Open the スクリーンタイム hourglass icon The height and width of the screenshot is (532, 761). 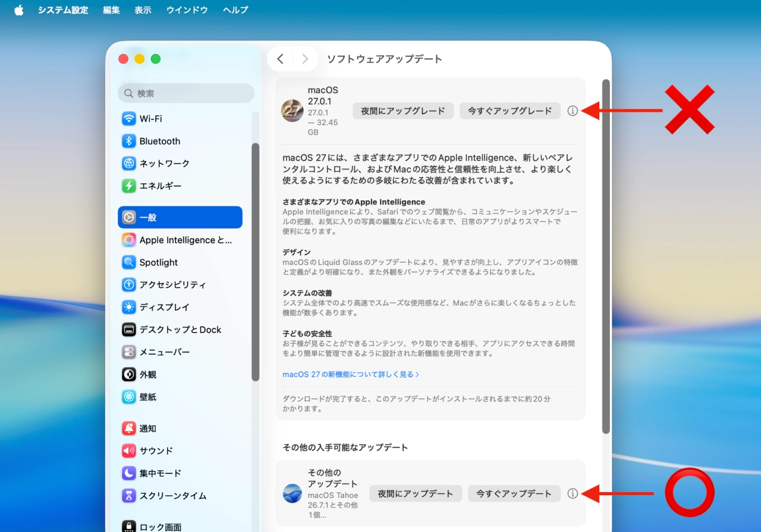[x=129, y=495]
